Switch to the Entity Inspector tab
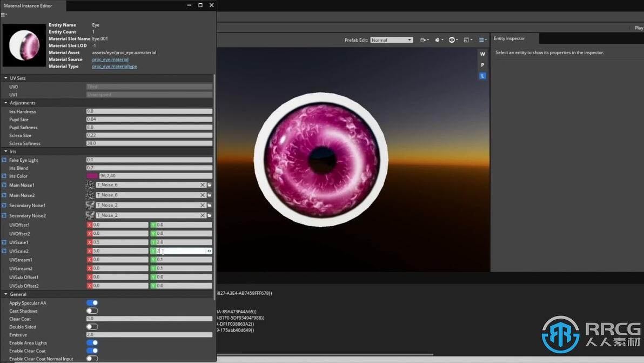The height and width of the screenshot is (363, 644). pos(509,38)
